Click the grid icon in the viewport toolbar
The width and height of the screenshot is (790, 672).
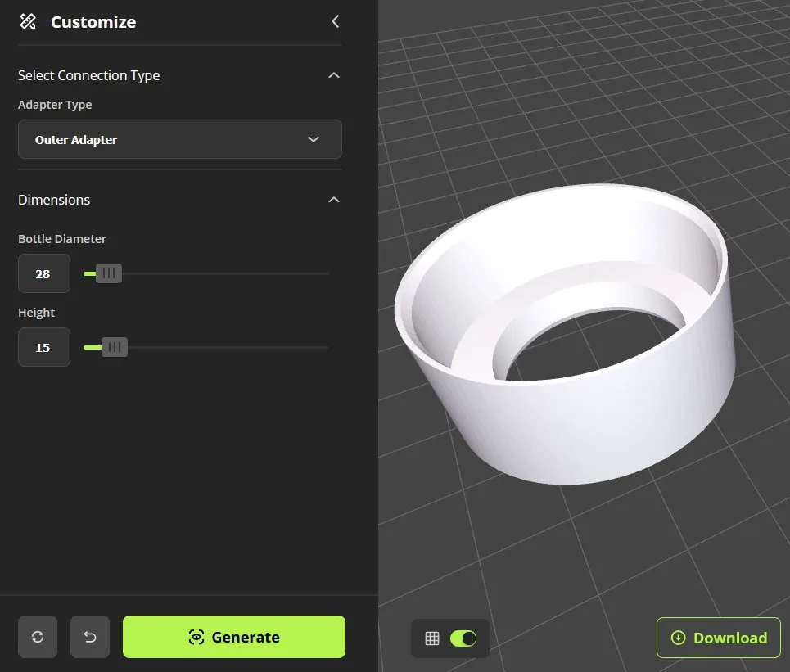pos(431,637)
